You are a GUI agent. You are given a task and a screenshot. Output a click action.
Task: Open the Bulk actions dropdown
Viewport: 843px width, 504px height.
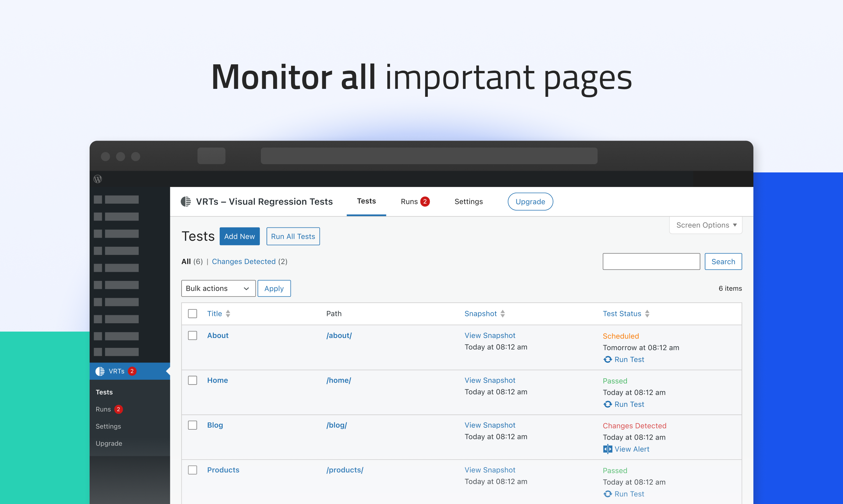pyautogui.click(x=218, y=288)
